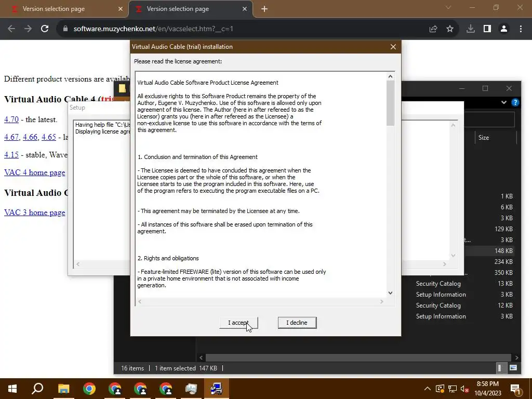
Task: Bookmark this page with the star icon
Action: click(x=450, y=29)
